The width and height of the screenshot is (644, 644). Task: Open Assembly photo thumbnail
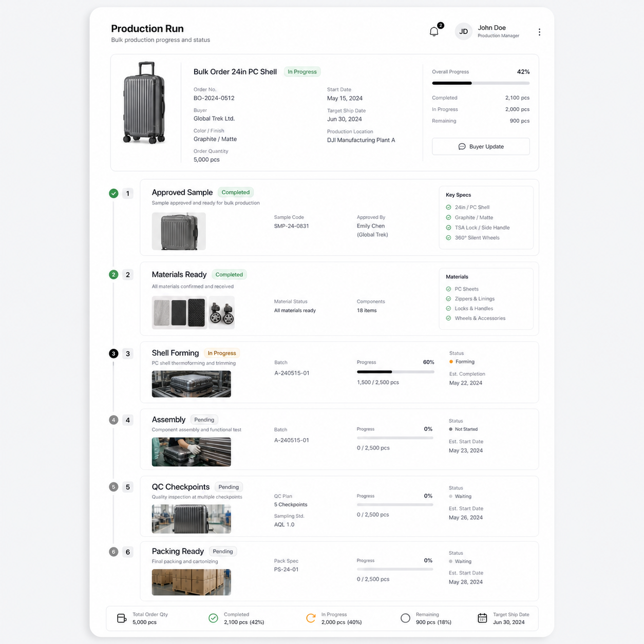click(x=192, y=452)
